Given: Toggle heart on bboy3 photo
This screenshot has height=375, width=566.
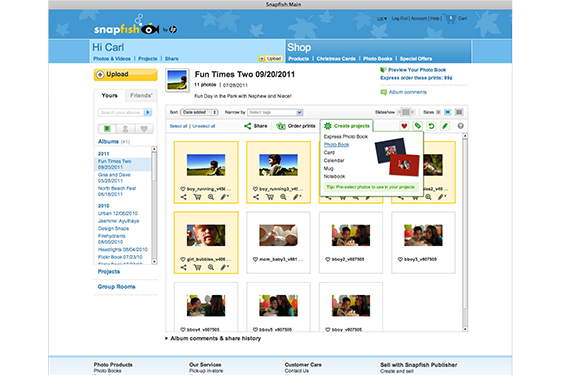Looking at the screenshot, I should (400, 259).
